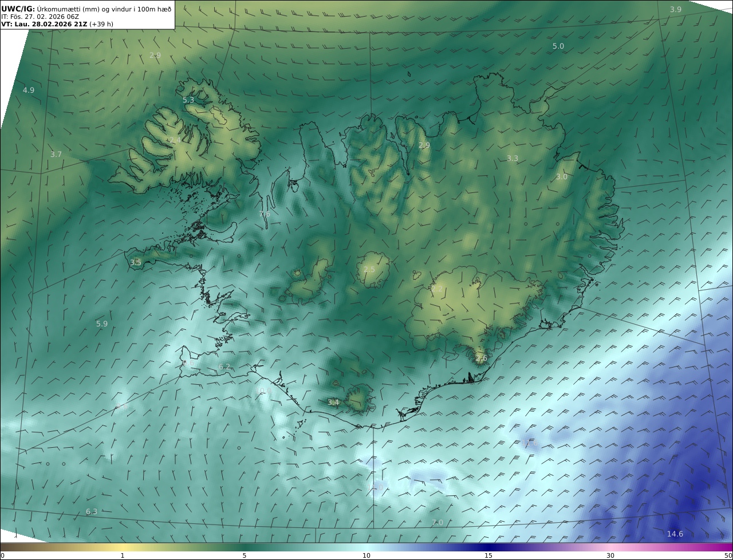Click the color scale tick labeled 30
The width and height of the screenshot is (733, 560).
click(610, 555)
